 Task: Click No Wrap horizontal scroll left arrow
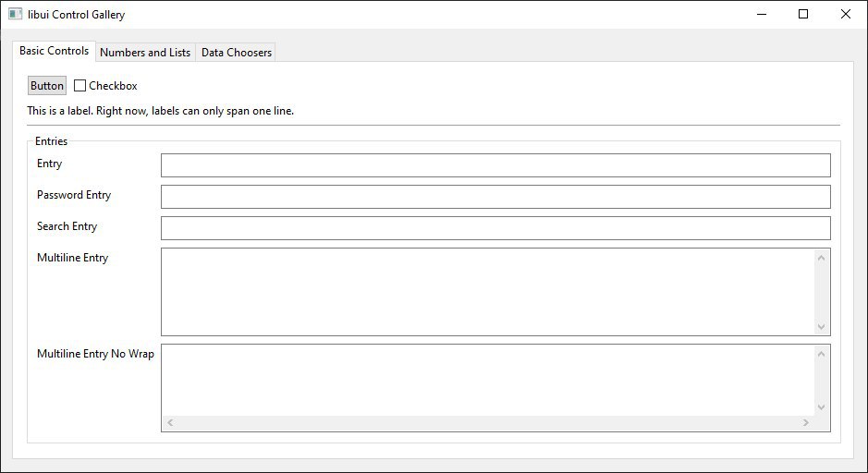pos(170,423)
